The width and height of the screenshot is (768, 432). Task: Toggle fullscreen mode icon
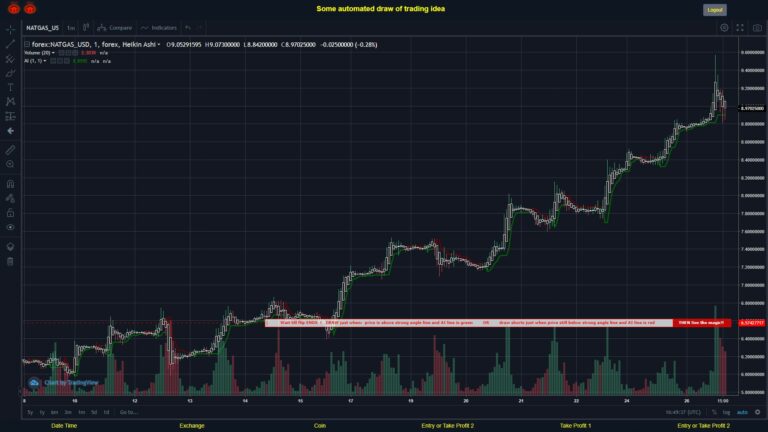(x=740, y=28)
